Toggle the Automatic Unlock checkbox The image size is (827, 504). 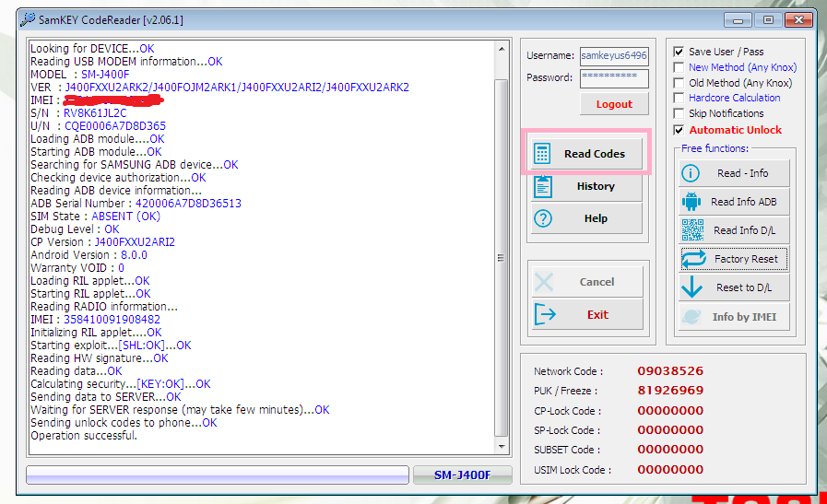coord(679,130)
